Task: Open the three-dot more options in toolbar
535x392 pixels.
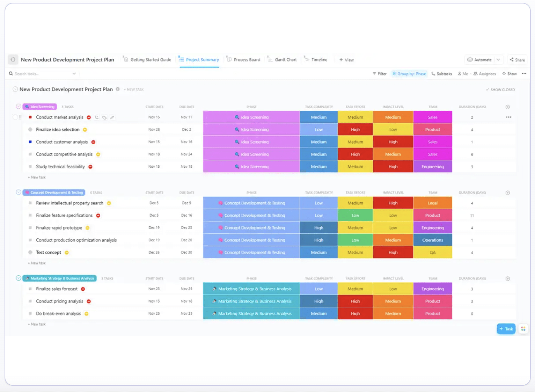Action: (x=524, y=74)
